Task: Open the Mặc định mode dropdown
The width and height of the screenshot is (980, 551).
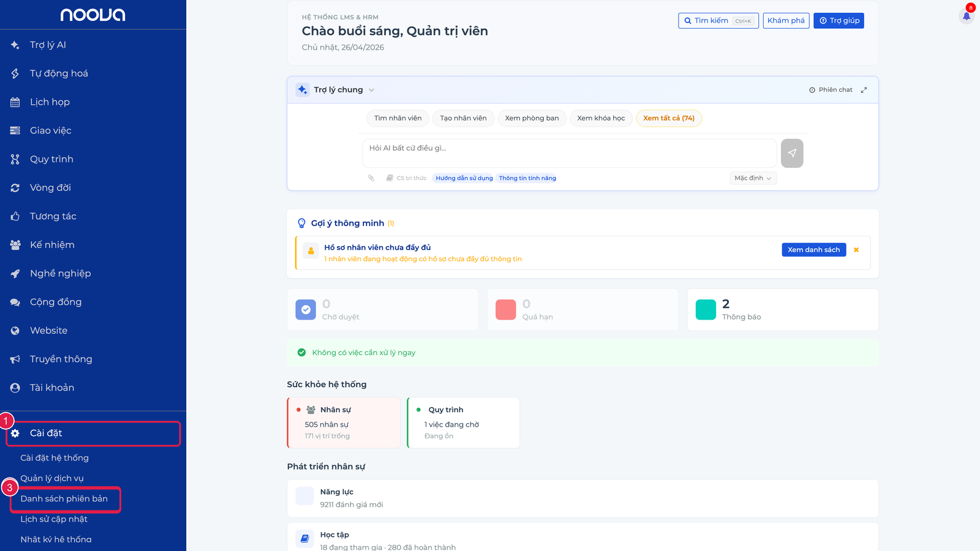Action: pyautogui.click(x=753, y=178)
